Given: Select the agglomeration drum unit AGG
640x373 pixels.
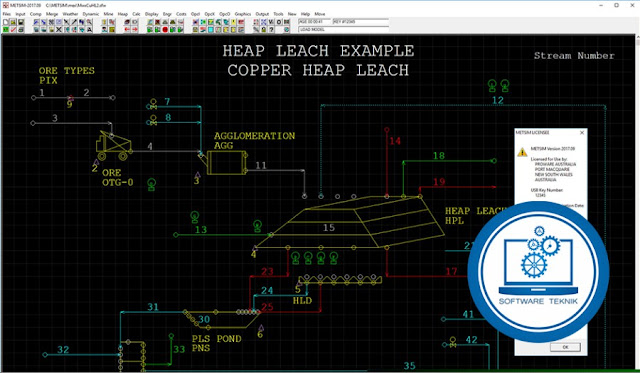Looking at the screenshot, I should click(x=227, y=162).
